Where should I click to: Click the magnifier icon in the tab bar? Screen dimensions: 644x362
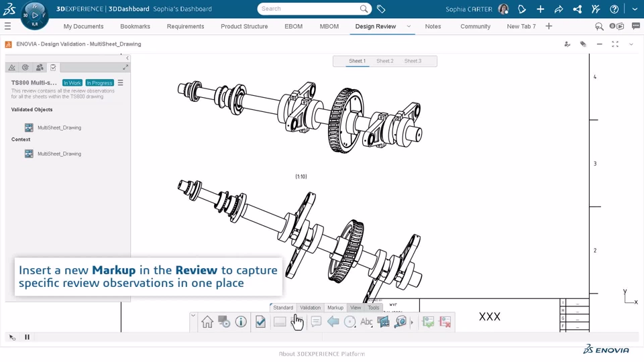[599, 27]
